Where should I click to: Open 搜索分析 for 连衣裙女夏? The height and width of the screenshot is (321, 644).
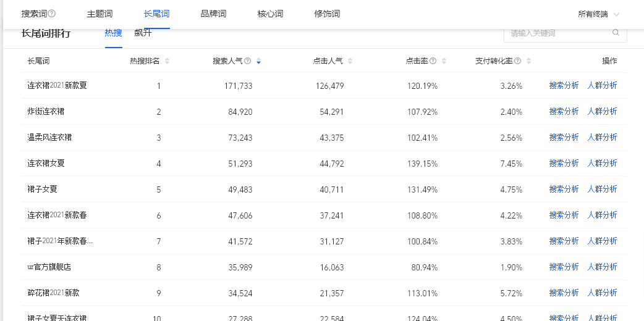[564, 163]
